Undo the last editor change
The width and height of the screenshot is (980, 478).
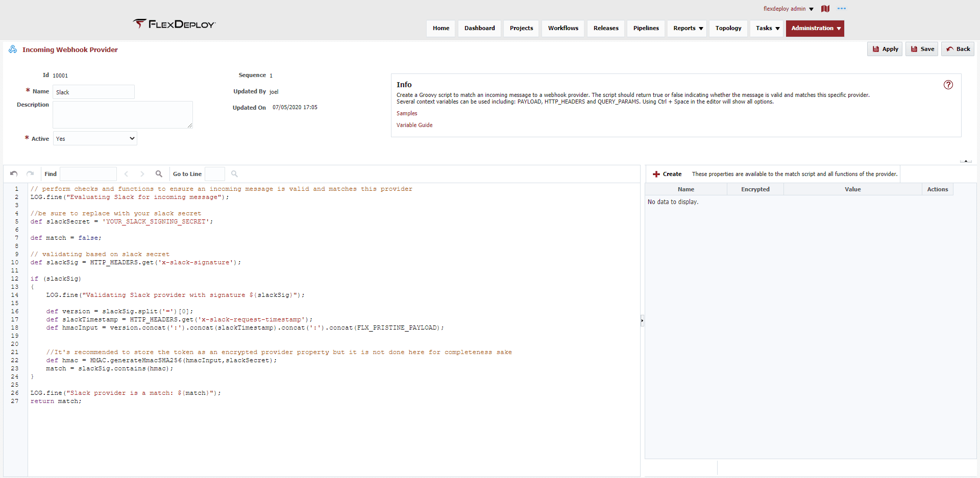tap(14, 174)
